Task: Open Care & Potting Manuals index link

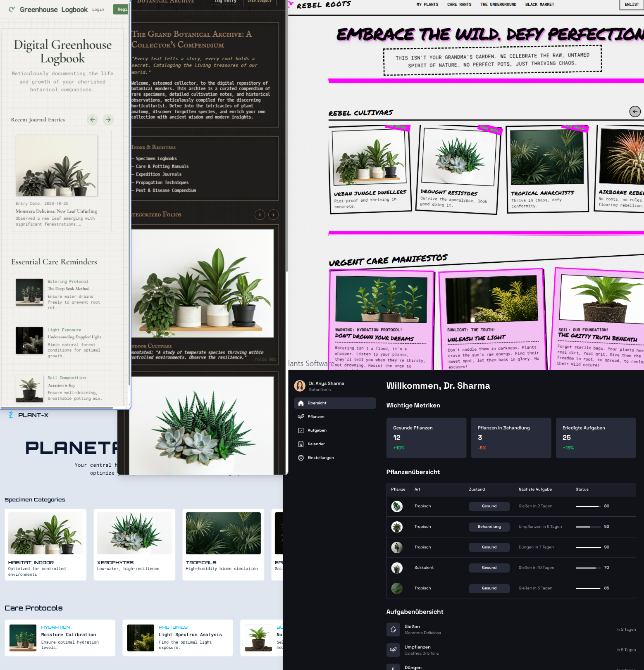Action: click(x=162, y=166)
